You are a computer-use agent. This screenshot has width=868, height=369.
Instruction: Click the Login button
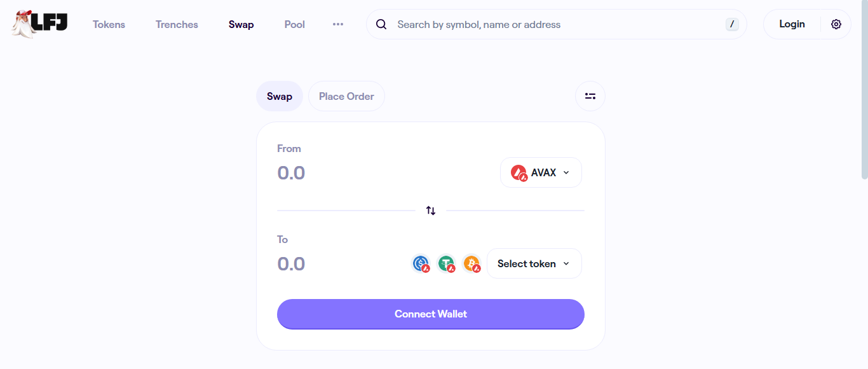[792, 24]
